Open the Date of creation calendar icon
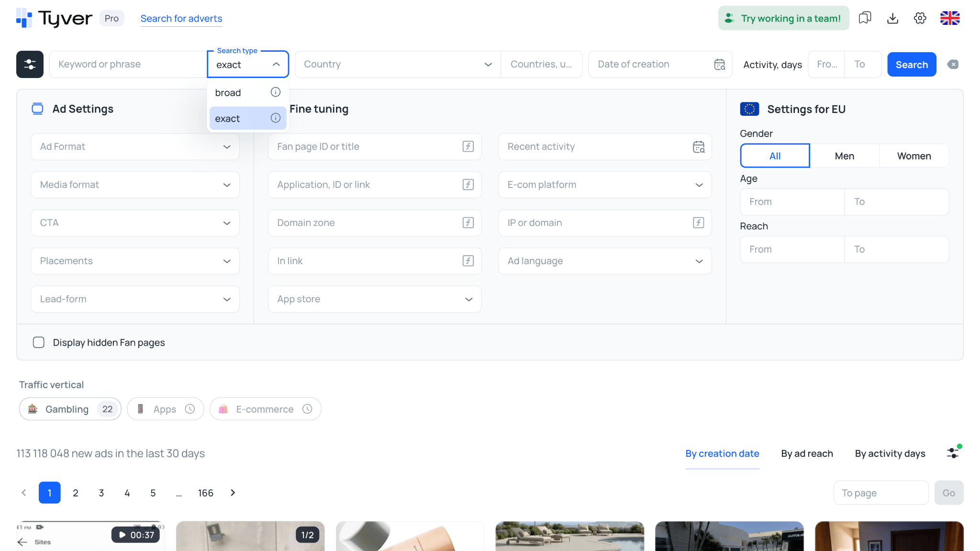Viewport: 980px width, 551px height. tap(720, 64)
